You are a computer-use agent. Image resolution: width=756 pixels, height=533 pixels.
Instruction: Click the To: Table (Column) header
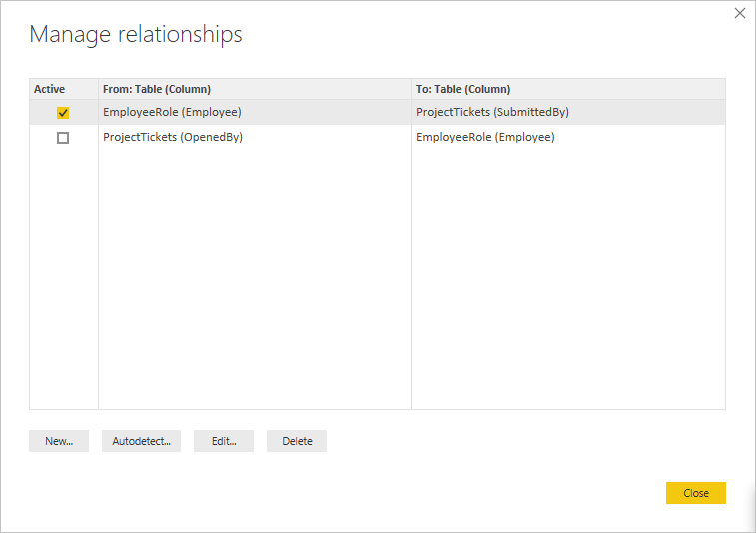click(463, 89)
